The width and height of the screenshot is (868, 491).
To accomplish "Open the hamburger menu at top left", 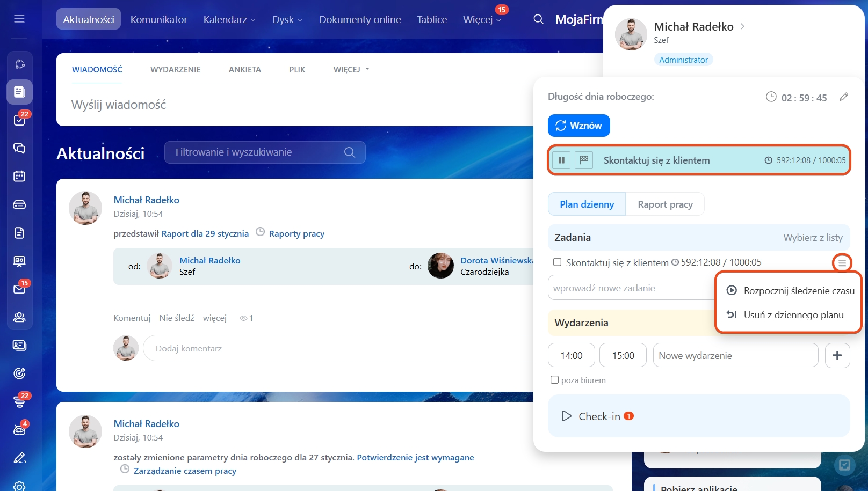I will click(x=19, y=19).
